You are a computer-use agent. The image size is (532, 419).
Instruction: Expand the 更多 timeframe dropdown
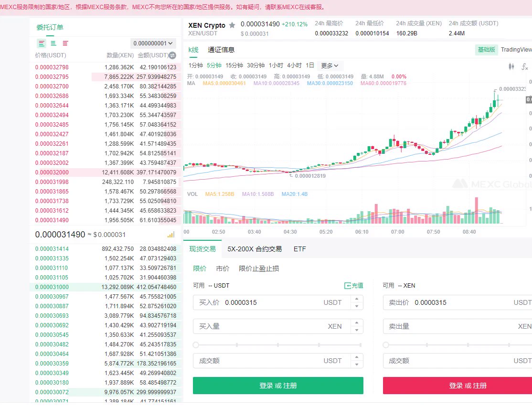(x=330, y=65)
